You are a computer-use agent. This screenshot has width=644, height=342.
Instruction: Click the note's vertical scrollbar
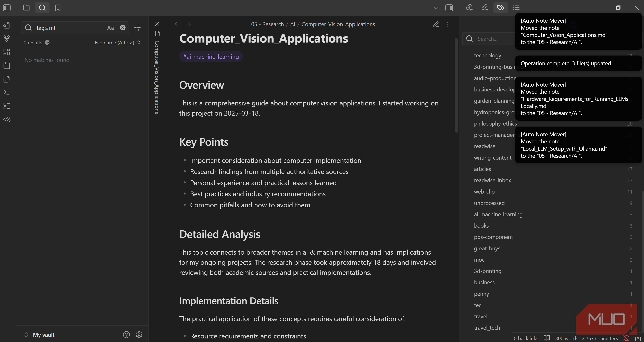click(456, 85)
